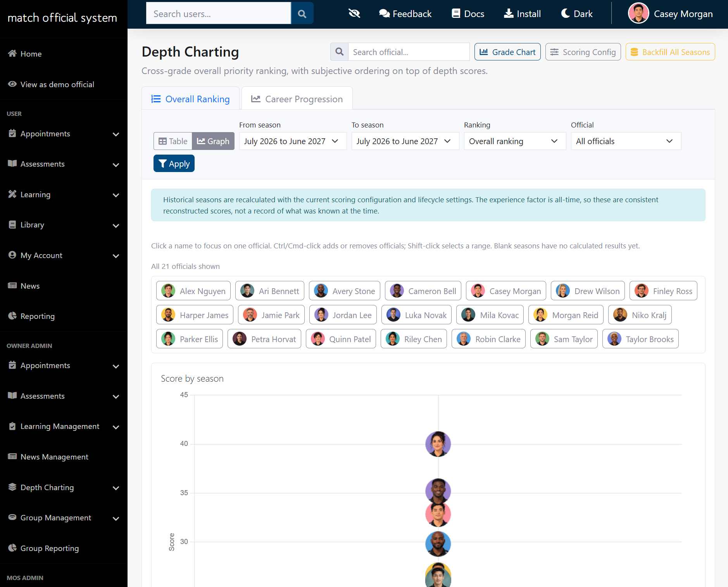Expand Group Management section
This screenshot has height=587, width=728.
(64, 518)
